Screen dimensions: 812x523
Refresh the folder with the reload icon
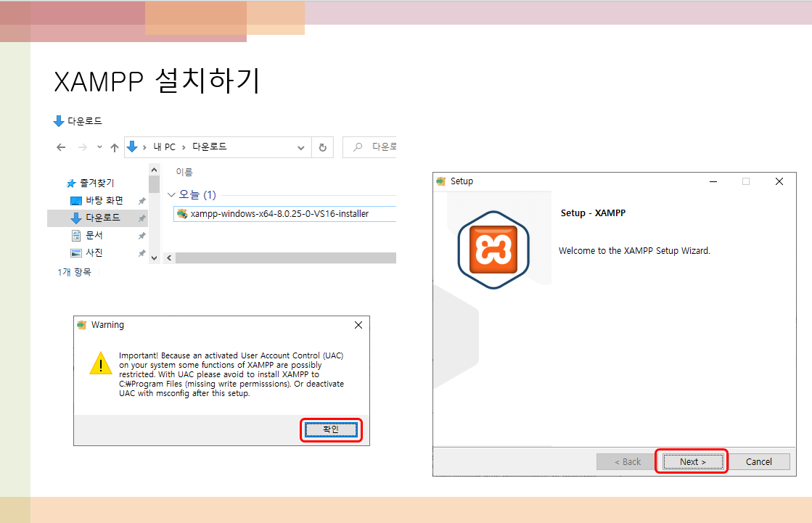point(323,147)
